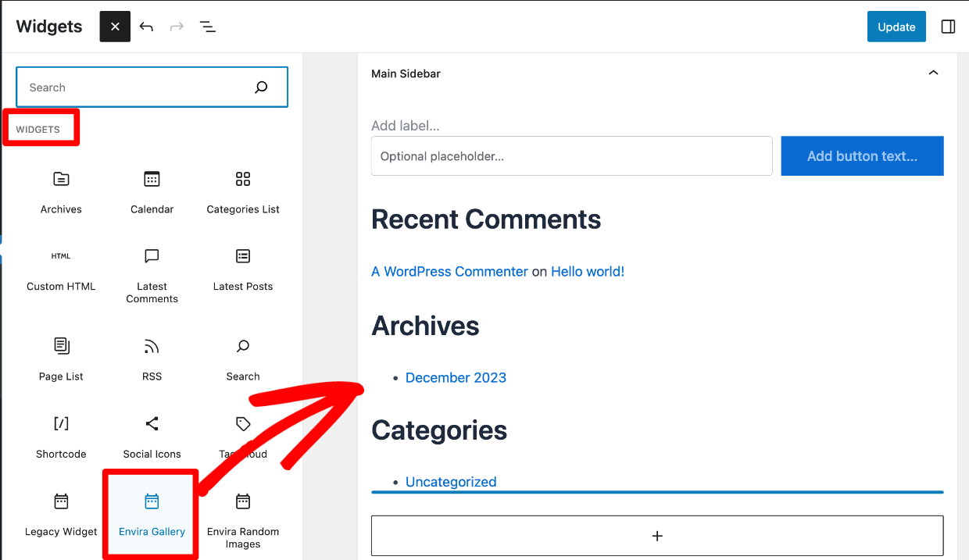969x560 pixels.
Task: Add the Calendar widget
Action: click(x=152, y=192)
